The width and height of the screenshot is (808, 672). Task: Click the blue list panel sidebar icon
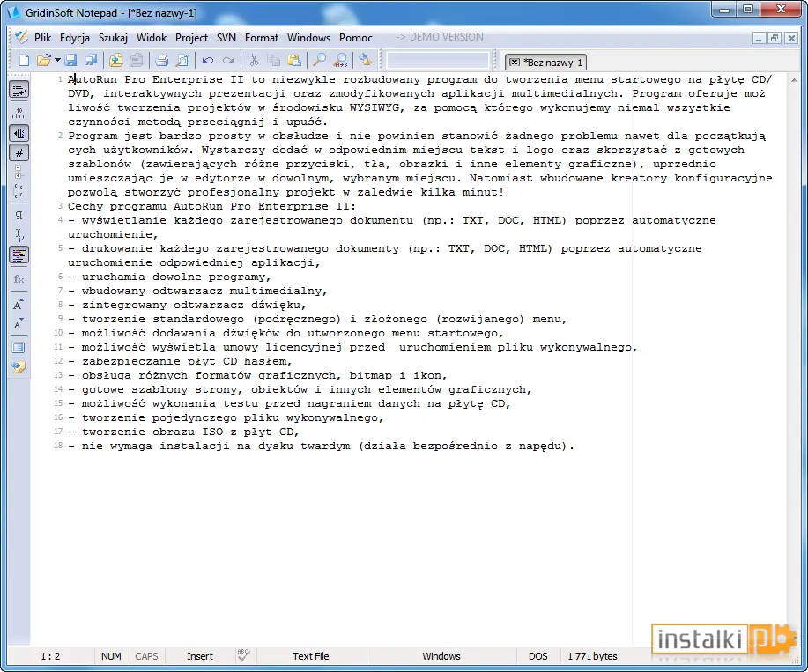pyautogui.click(x=19, y=348)
